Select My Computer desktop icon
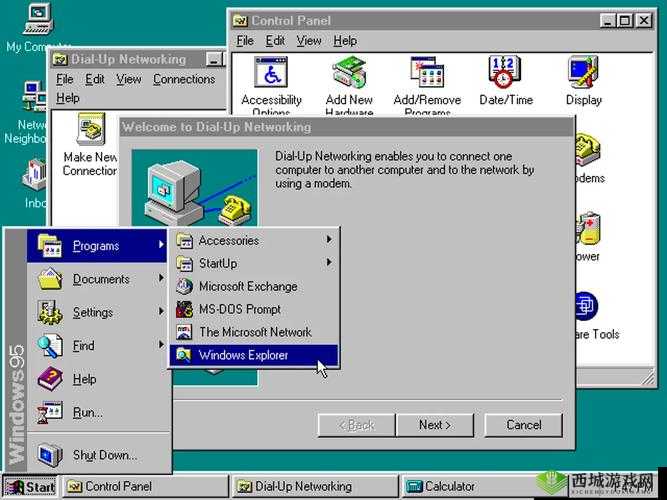667x500 pixels. coord(38,18)
